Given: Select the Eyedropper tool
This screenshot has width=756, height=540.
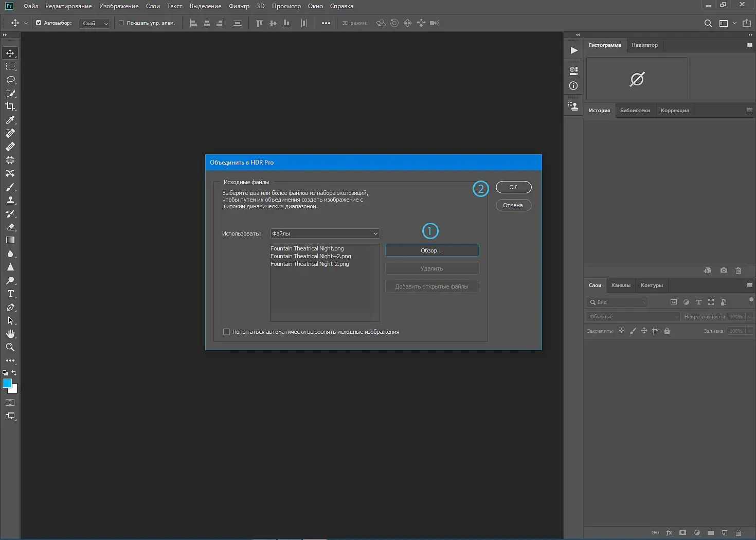Looking at the screenshot, I should pyautogui.click(x=10, y=120).
